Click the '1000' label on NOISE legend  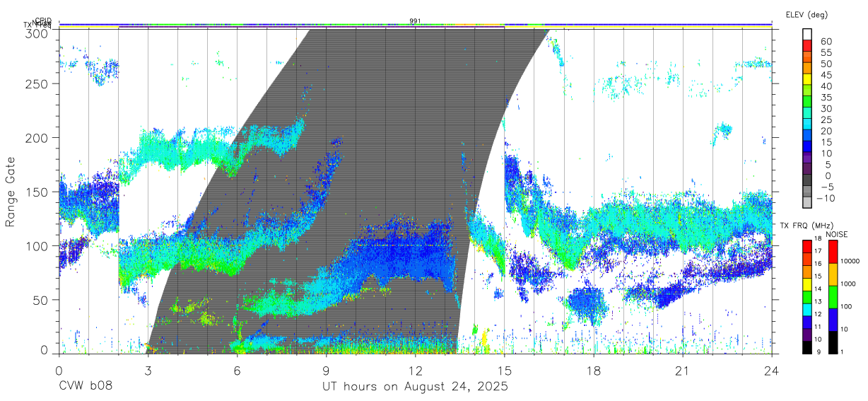(848, 284)
